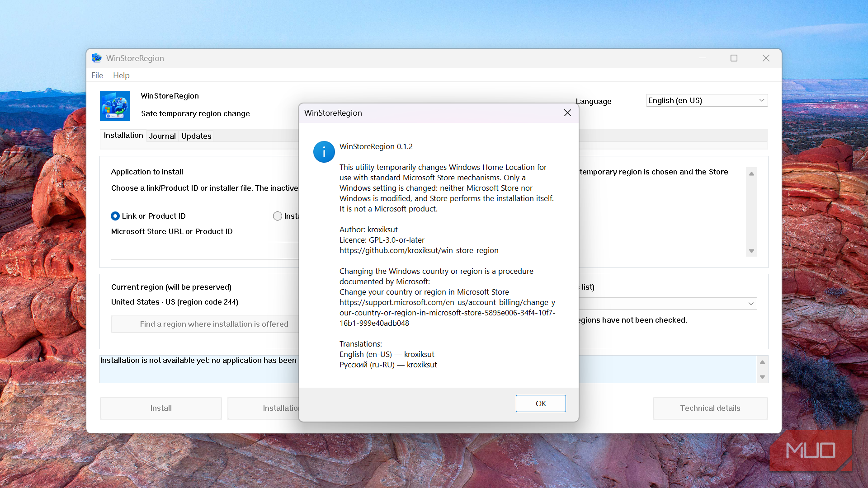The height and width of the screenshot is (488, 868).
Task: Click the Install button
Action: [161, 408]
